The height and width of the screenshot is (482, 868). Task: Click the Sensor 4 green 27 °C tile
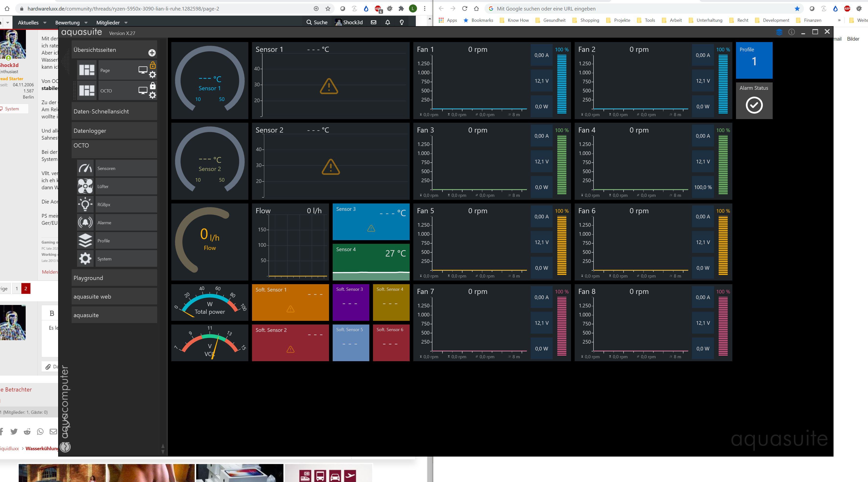click(x=371, y=262)
